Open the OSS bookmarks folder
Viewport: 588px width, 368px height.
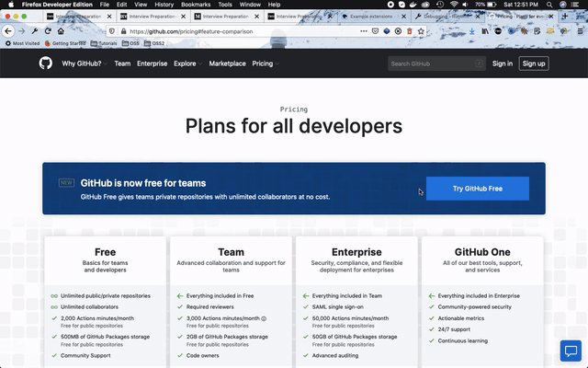(130, 43)
